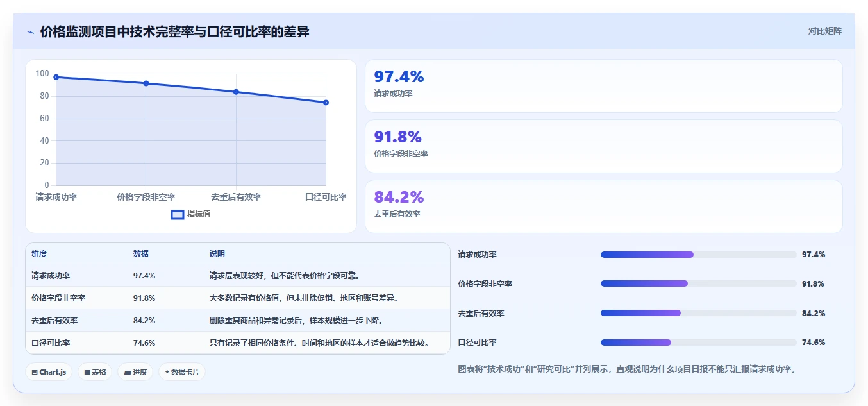The image size is (868, 406).
Task: Click the description starting 删除重复商品
Action: coord(296,321)
